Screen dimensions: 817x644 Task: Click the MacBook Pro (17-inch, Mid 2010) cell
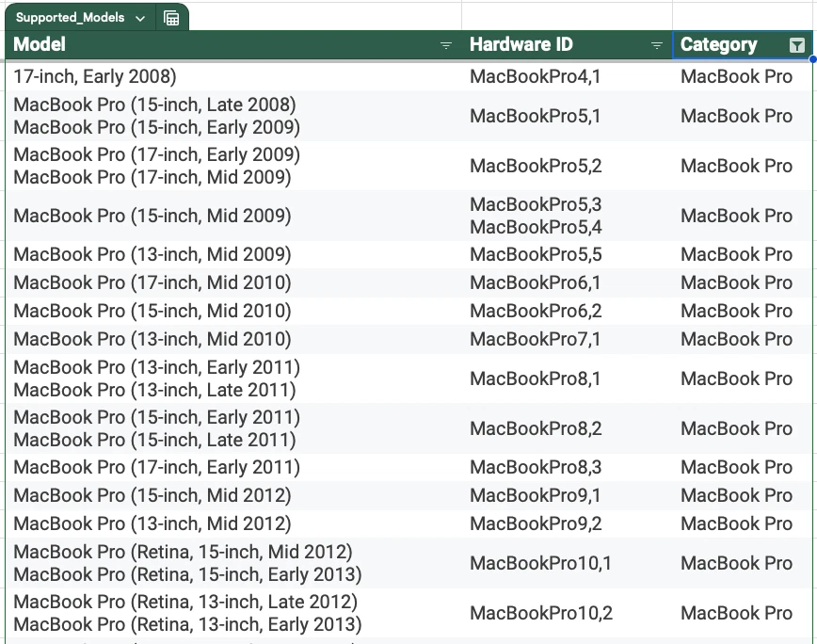(233, 282)
